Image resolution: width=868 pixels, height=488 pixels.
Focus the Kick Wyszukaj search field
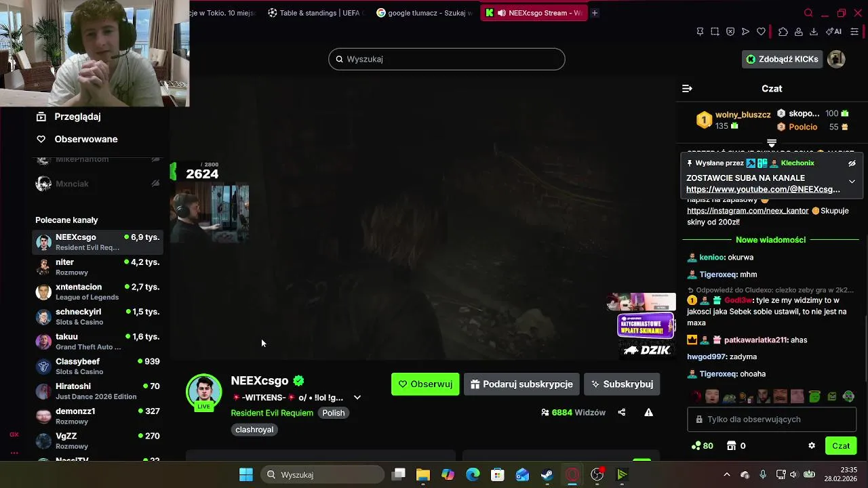[x=447, y=59]
